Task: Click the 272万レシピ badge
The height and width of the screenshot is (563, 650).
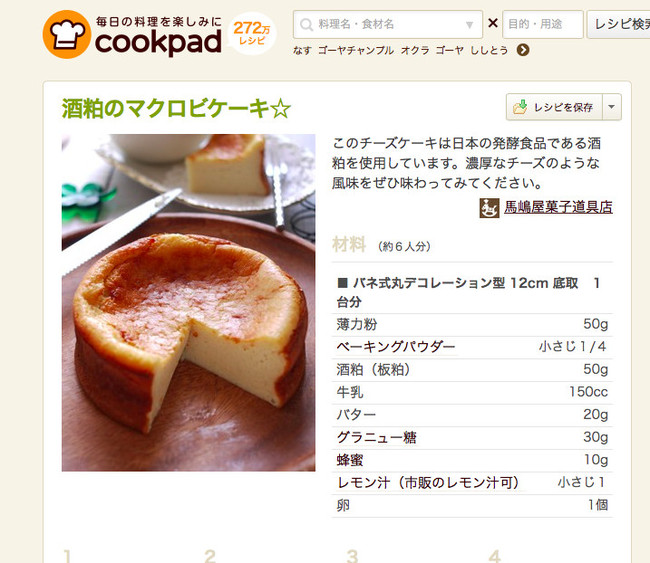Action: 252,34
